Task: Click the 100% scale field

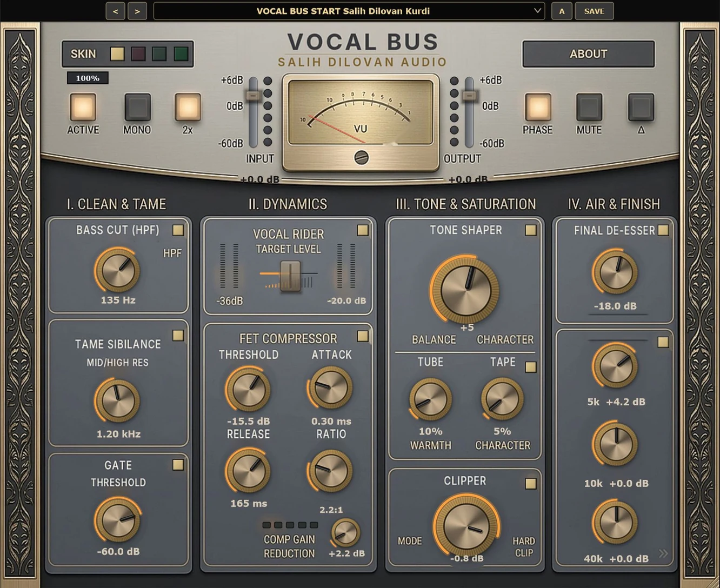Action: [88, 78]
